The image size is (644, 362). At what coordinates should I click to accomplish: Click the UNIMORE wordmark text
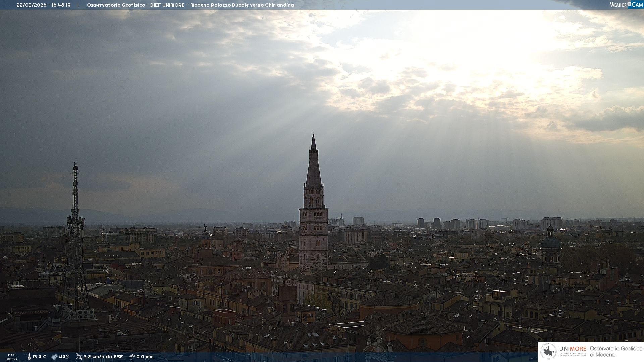(x=573, y=349)
